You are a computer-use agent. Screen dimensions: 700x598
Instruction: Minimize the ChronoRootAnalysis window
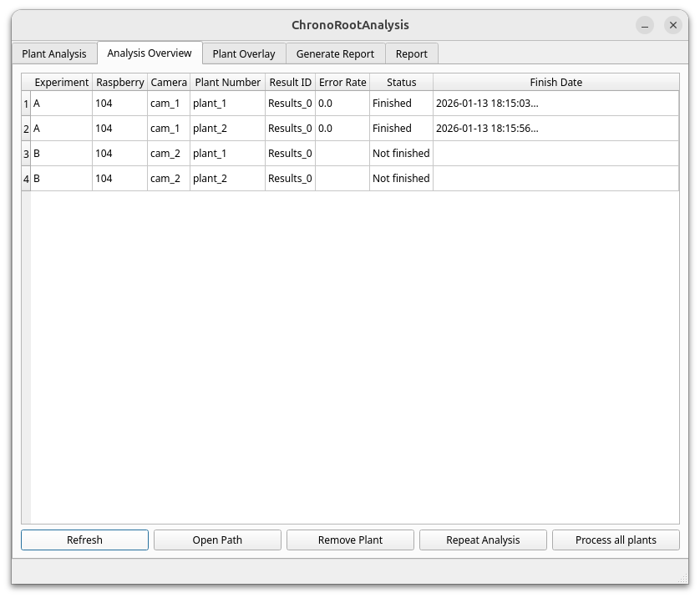(x=645, y=25)
